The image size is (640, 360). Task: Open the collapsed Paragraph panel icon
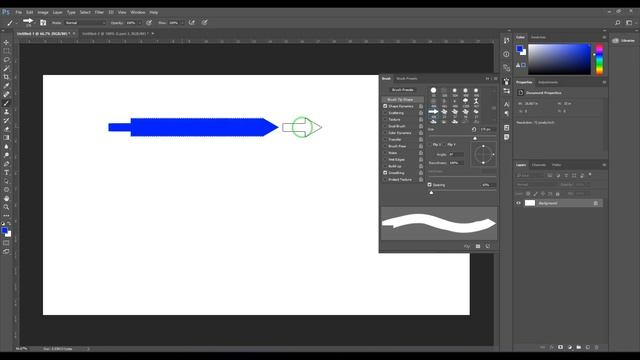[507, 113]
